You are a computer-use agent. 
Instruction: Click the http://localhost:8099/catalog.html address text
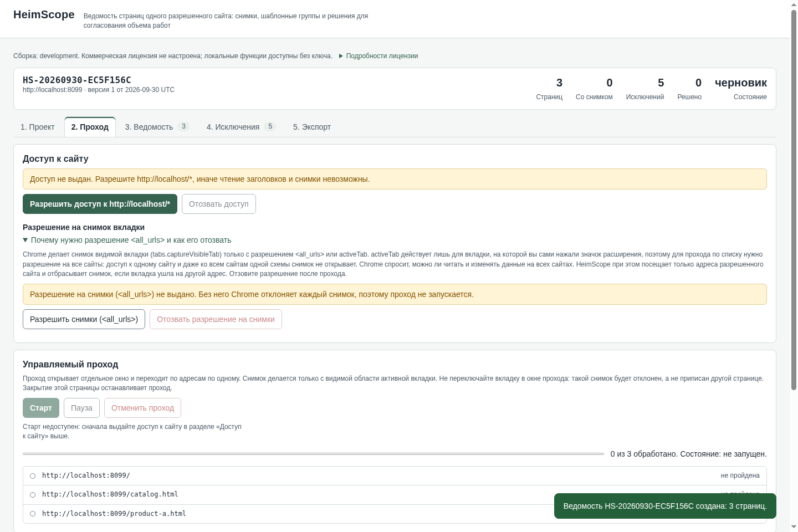[x=110, y=494]
